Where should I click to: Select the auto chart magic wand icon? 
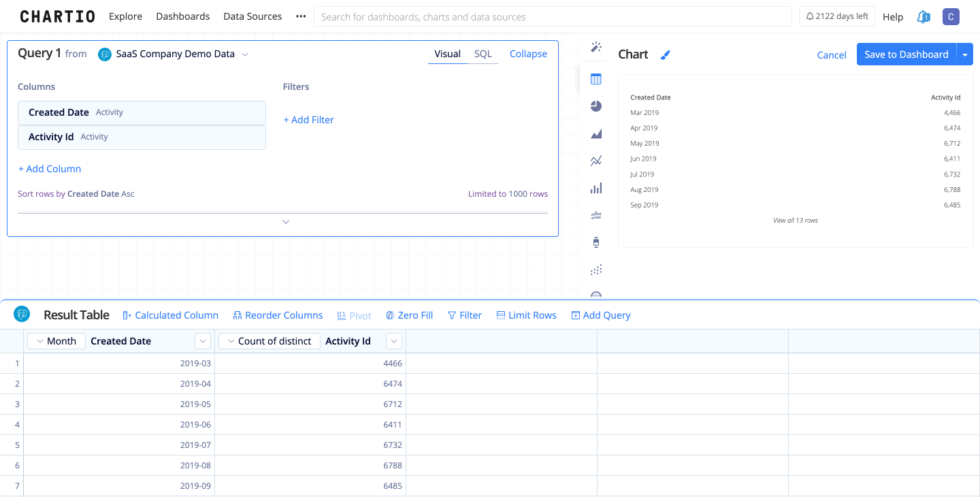click(596, 47)
